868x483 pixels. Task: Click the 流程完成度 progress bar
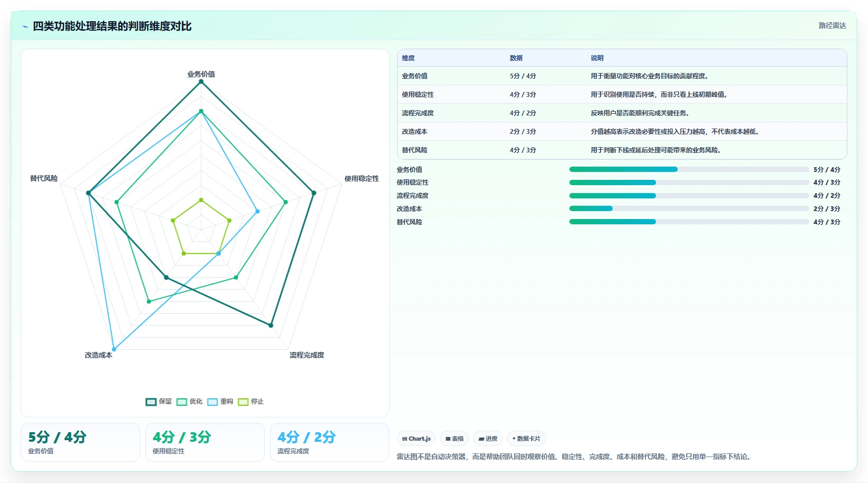(689, 196)
